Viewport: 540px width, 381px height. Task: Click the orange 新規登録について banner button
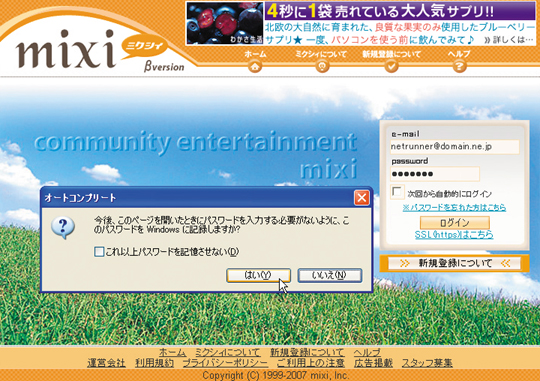coord(454,263)
